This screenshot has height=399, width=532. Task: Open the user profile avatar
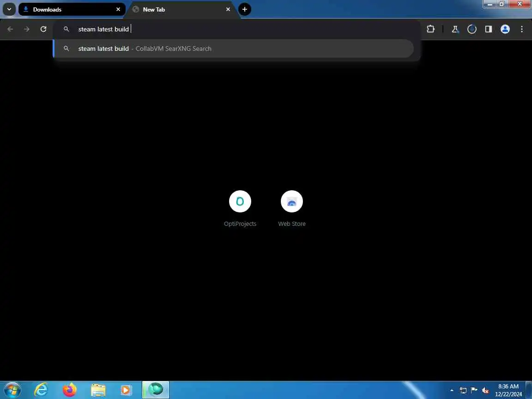[x=505, y=29]
